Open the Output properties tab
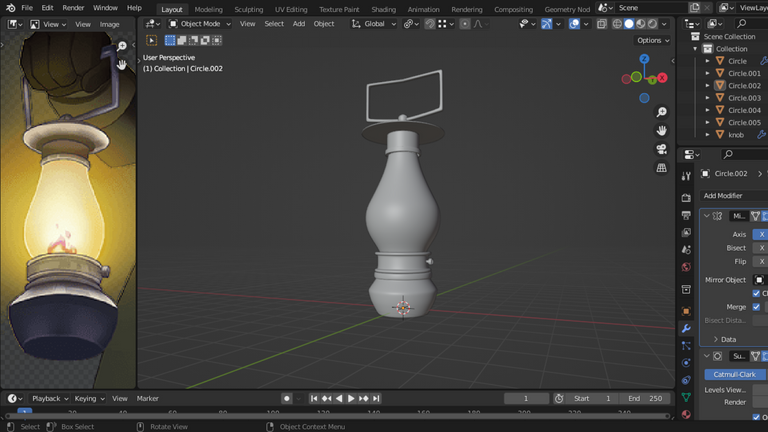Viewport: 768px width, 432px height. (x=686, y=215)
